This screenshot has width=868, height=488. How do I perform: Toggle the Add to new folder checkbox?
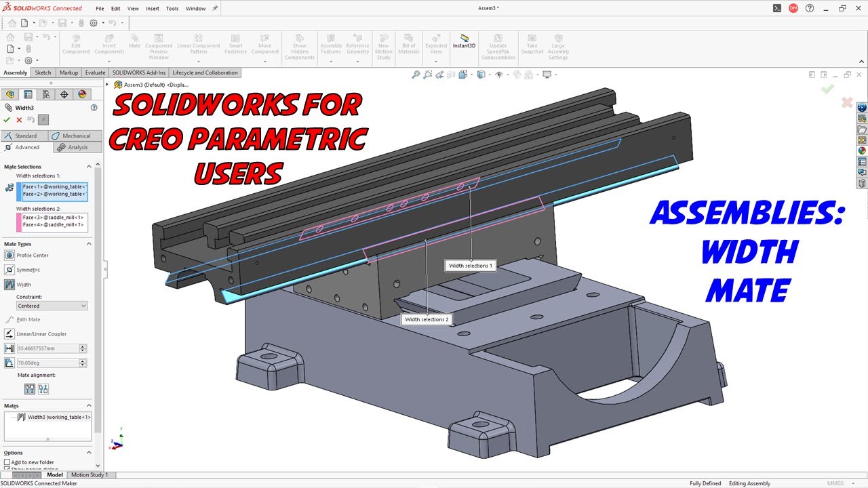click(7, 462)
